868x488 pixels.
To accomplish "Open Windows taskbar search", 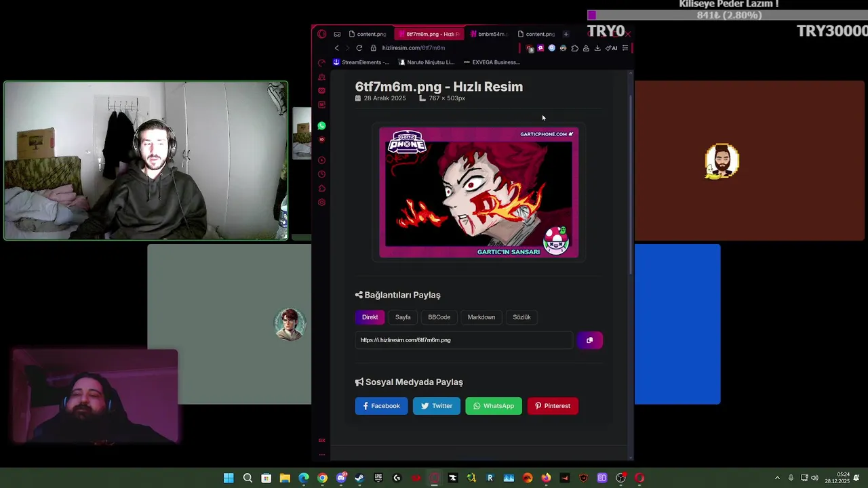I will 248,478.
